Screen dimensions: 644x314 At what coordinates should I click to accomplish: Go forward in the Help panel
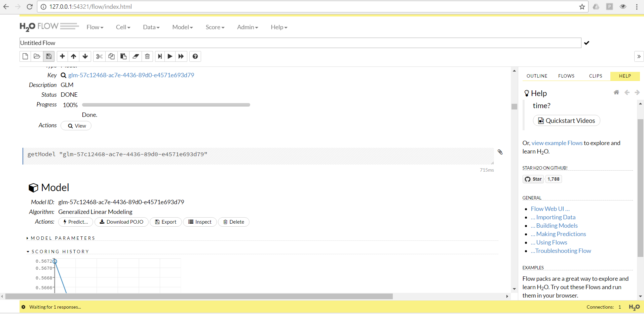pyautogui.click(x=637, y=92)
